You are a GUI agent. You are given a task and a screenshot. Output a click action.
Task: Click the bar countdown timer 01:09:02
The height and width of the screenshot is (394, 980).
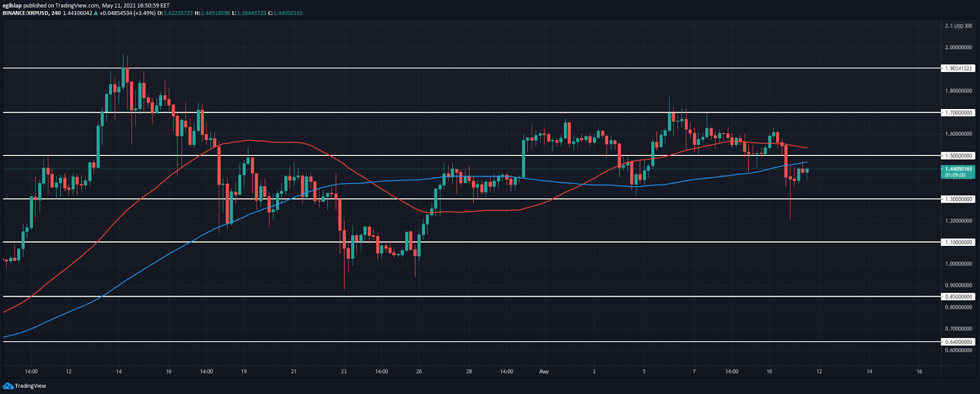coord(956,175)
